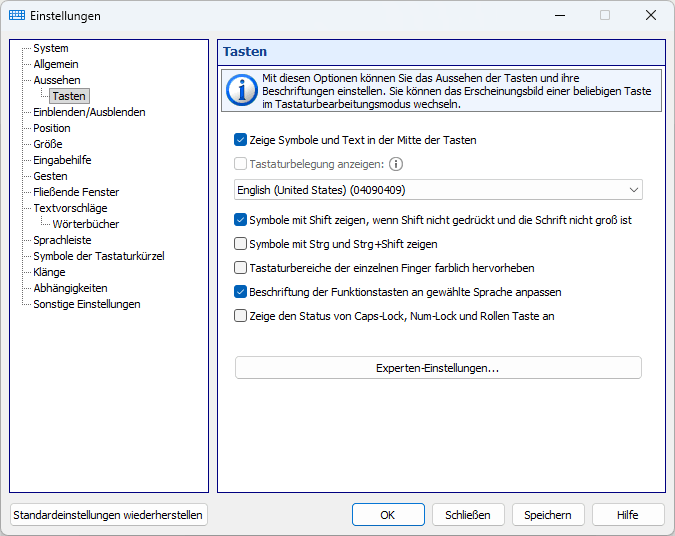The image size is (675, 536).
Task: Uncheck Beschriftung der Funktionstasten an Sprache anpassen
Action: point(240,292)
